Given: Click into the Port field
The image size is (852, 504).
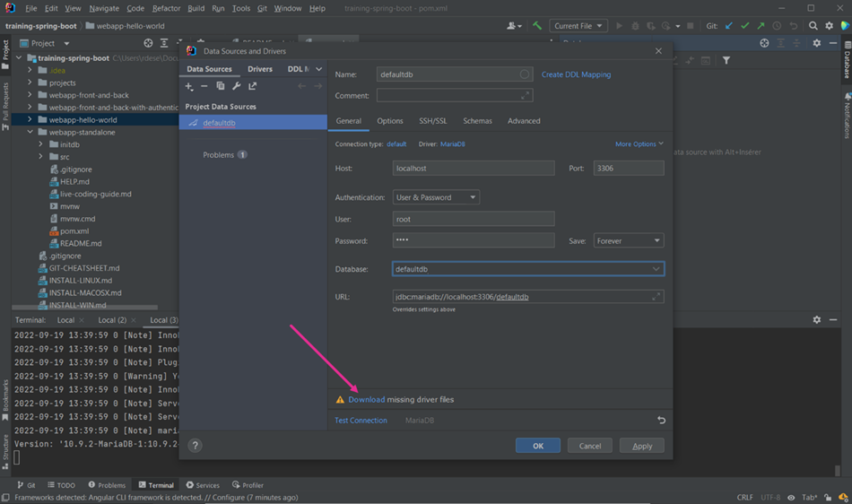Looking at the screenshot, I should [628, 169].
